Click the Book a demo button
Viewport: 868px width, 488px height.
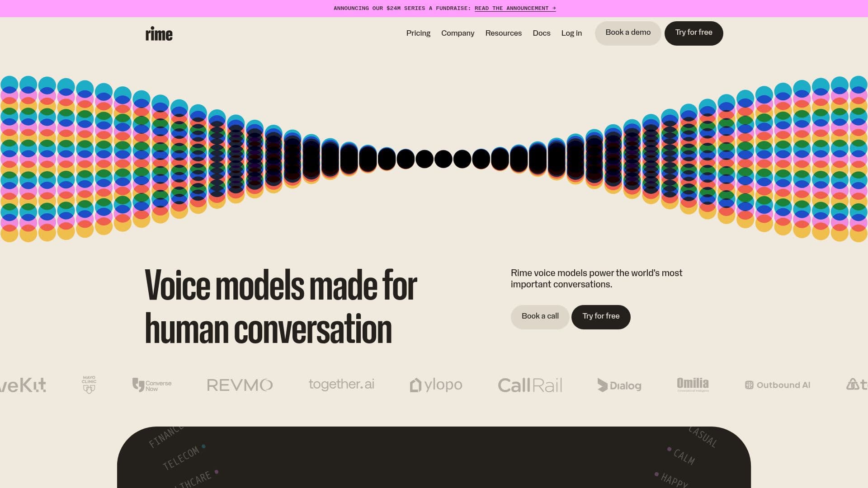coord(628,33)
